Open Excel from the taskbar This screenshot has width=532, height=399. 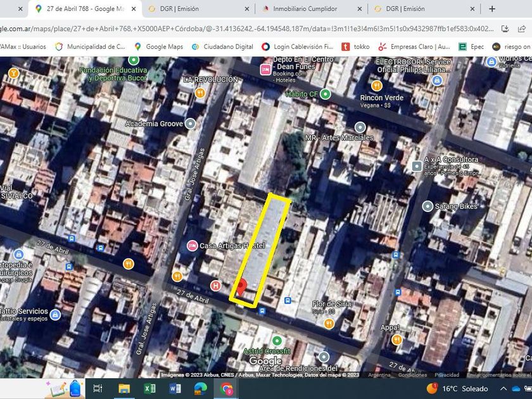[x=149, y=388]
